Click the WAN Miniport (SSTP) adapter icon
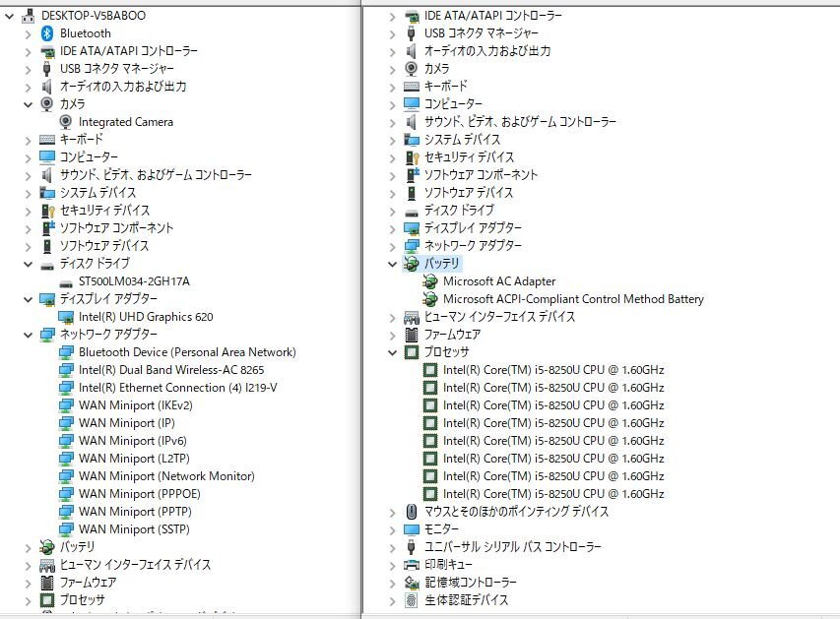The image size is (840, 619). [x=65, y=529]
